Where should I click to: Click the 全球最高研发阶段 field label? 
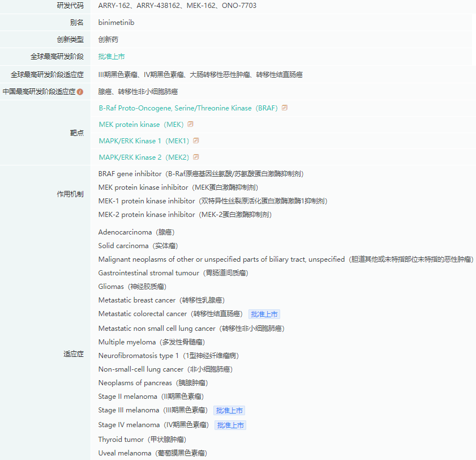pyautogui.click(x=57, y=57)
